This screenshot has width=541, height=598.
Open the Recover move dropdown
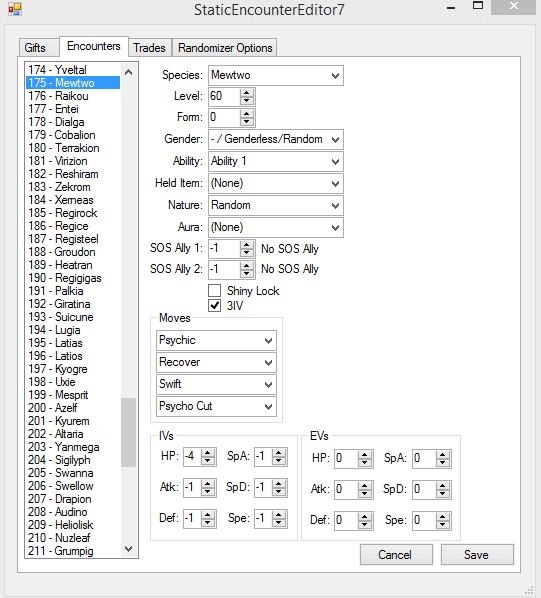tap(216, 362)
